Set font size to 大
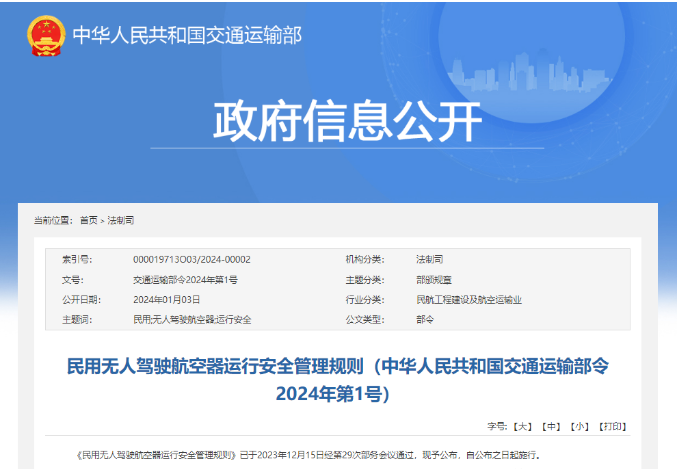 click(522, 427)
